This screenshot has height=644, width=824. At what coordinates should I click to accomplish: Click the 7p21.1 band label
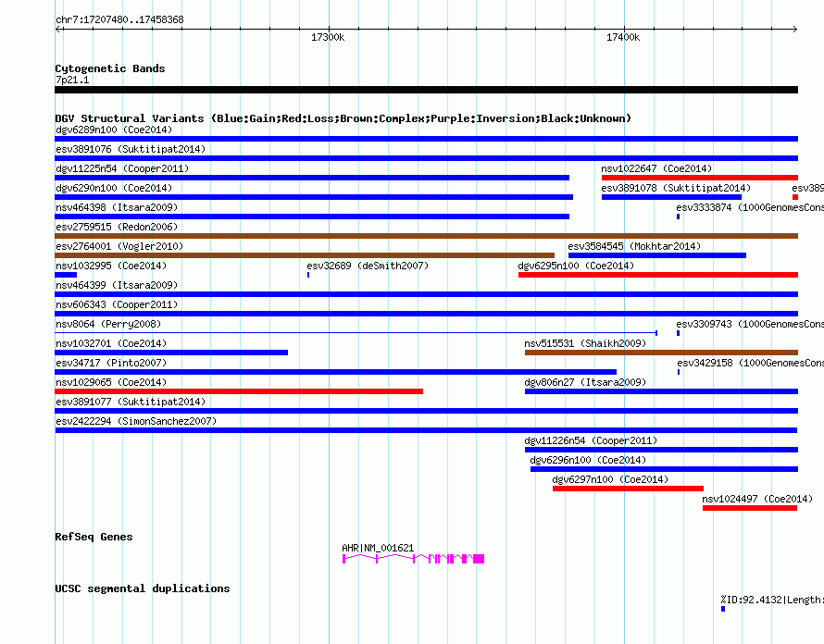pyautogui.click(x=72, y=80)
